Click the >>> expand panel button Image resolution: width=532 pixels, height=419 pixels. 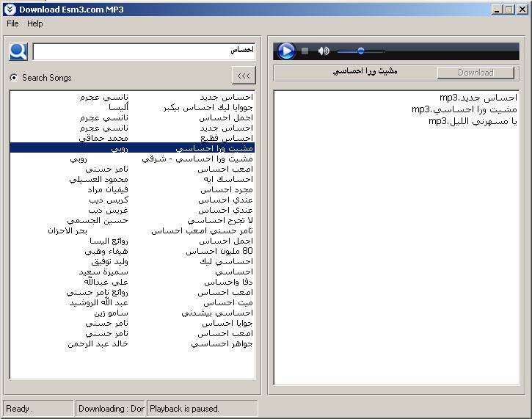pyautogui.click(x=243, y=76)
